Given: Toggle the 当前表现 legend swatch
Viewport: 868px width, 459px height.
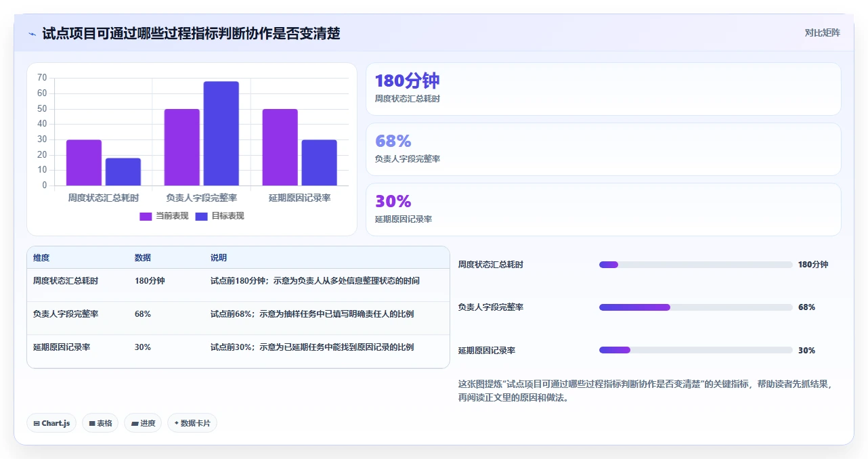Looking at the screenshot, I should [x=146, y=216].
